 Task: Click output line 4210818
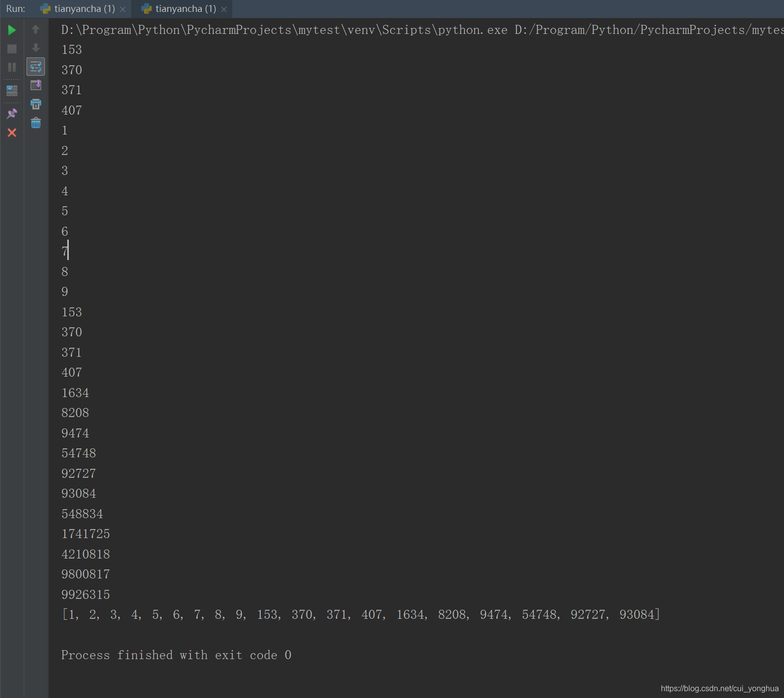click(86, 554)
